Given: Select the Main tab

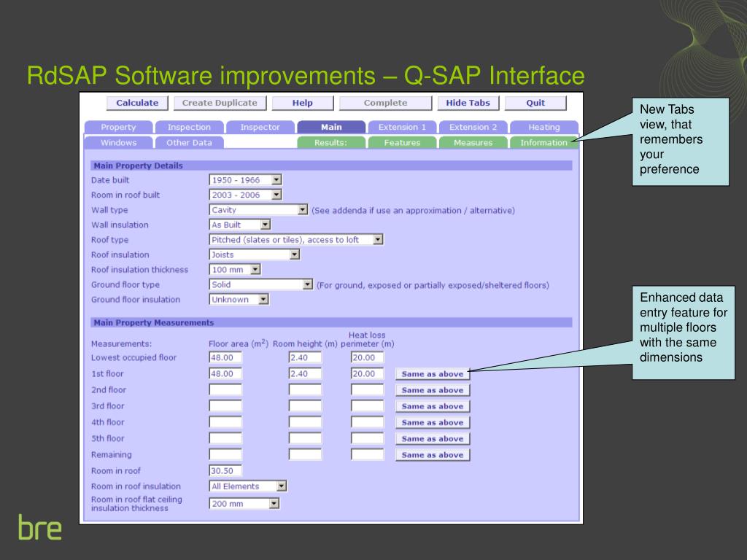Looking at the screenshot, I should click(x=331, y=127).
